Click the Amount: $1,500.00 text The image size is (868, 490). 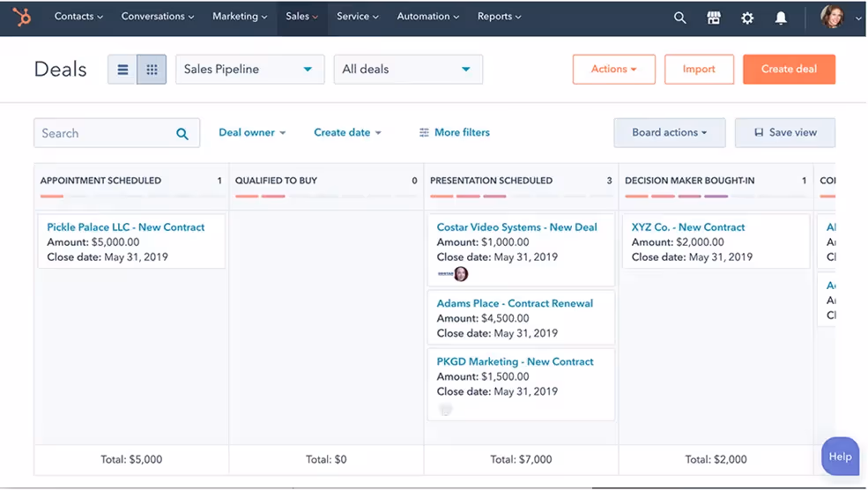tap(483, 376)
